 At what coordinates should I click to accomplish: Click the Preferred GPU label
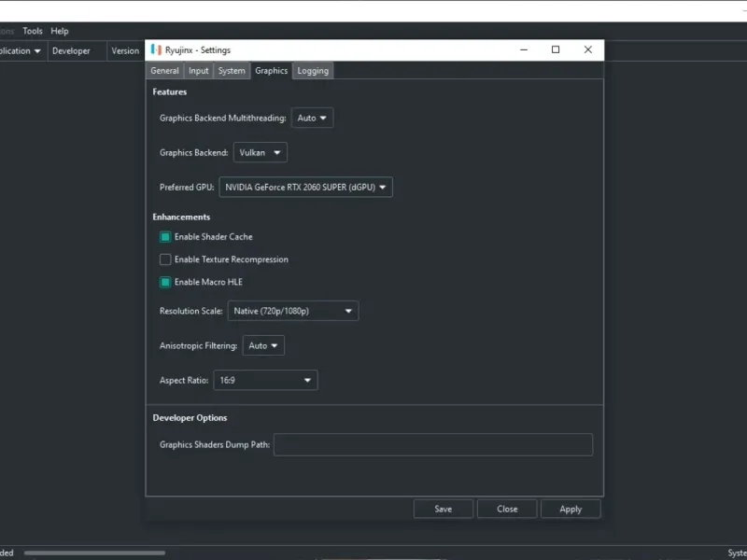(x=187, y=188)
